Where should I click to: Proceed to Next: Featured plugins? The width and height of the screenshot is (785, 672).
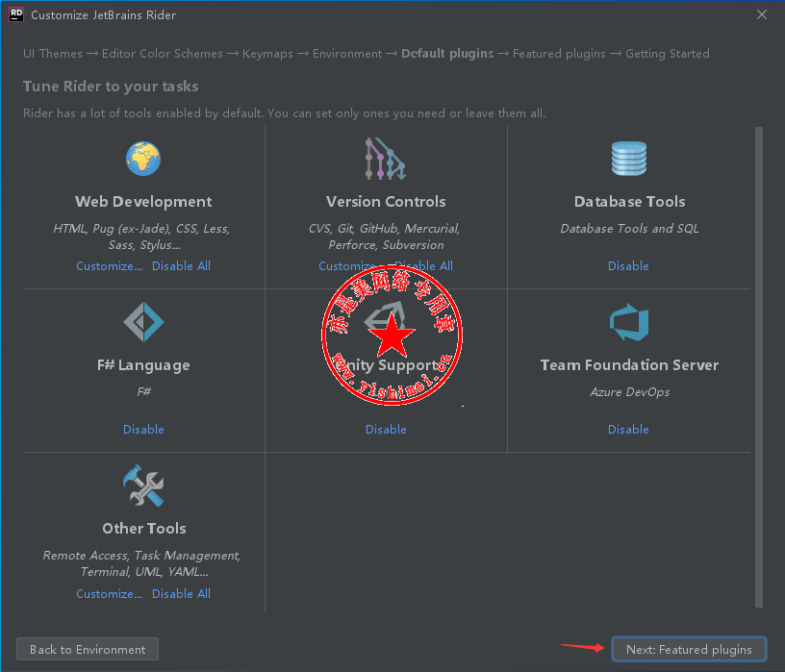click(689, 649)
